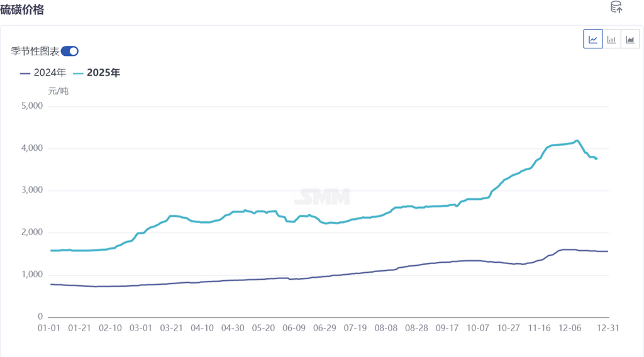Click the 06-29 x-axis date label
Screen dimensions: 644x357
pos(326,327)
